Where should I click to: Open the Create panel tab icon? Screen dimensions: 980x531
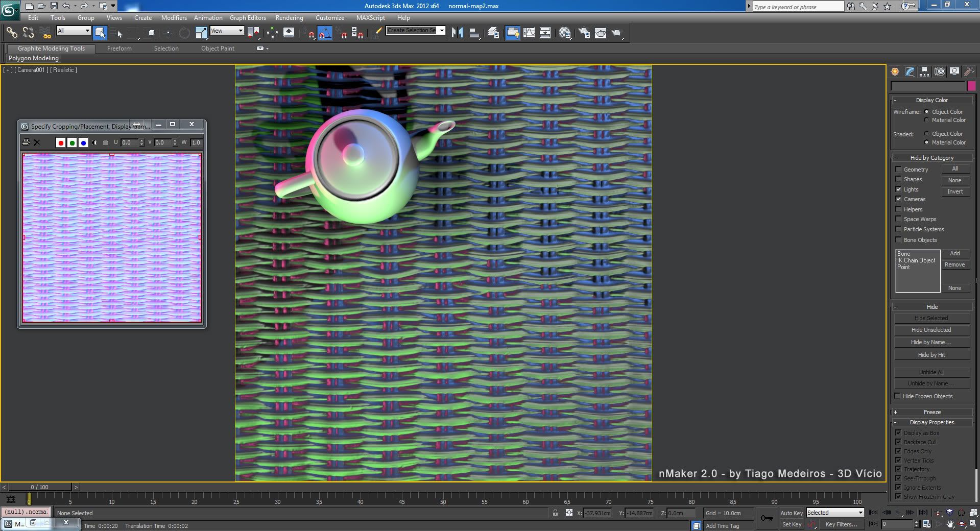point(895,71)
